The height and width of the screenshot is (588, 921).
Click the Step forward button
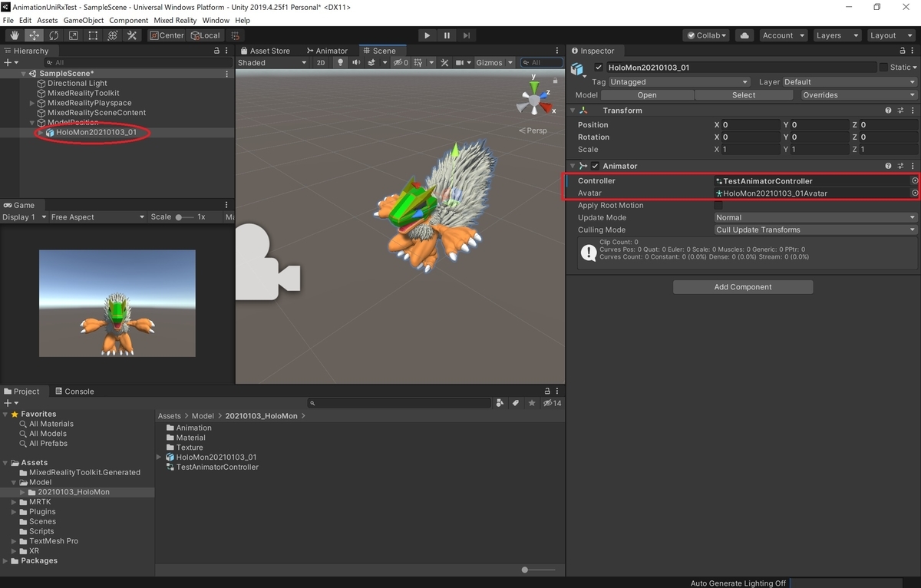point(466,35)
